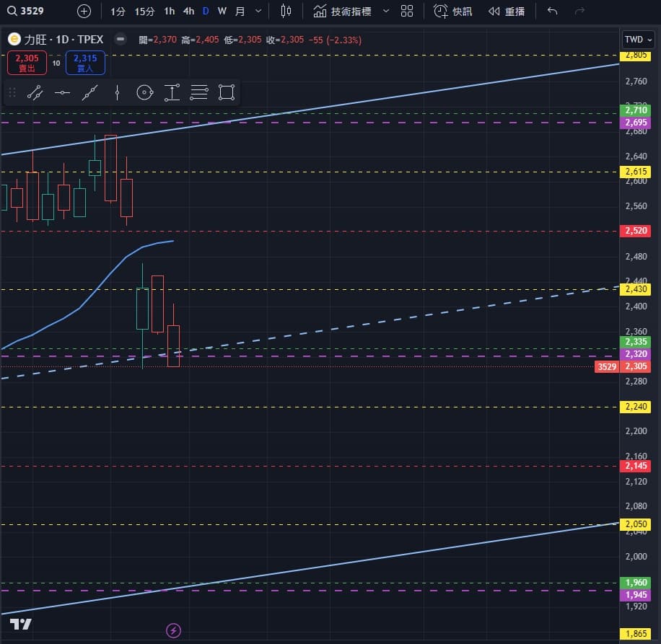This screenshot has height=644, width=661.
Task: Click the 2,305 sell button
Action: pos(27,63)
